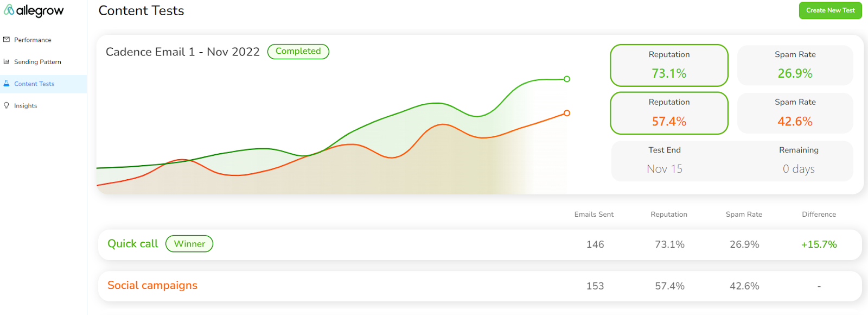Viewport: 868px width, 315px height.
Task: Click the green line endpoint marker
Action: (566, 79)
